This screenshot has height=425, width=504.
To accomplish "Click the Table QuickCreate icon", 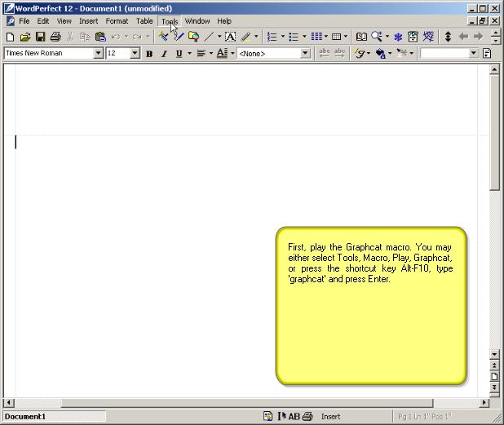I will coord(337,37).
